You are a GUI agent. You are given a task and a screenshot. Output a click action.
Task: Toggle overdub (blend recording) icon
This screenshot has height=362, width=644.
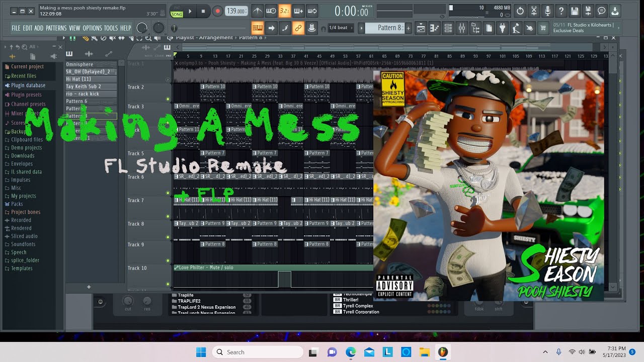coord(298,11)
